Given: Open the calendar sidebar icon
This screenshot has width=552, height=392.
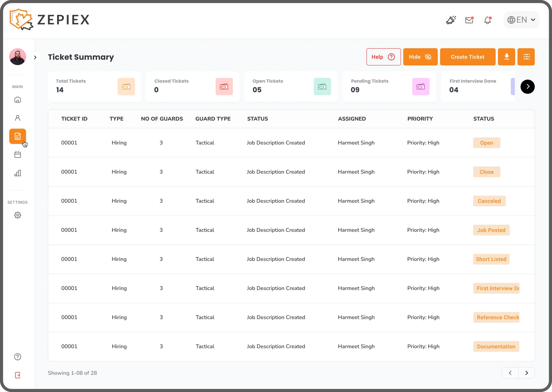Looking at the screenshot, I should (x=18, y=154).
